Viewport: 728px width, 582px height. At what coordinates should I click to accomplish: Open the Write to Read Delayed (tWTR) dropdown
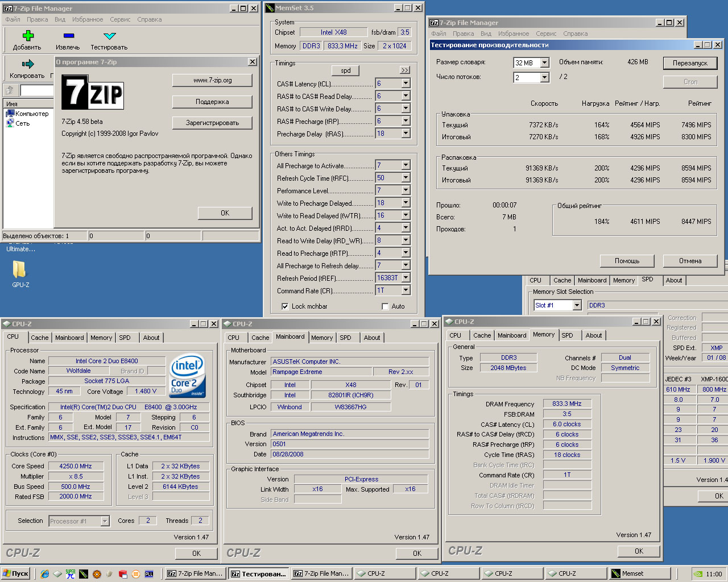pyautogui.click(x=406, y=215)
